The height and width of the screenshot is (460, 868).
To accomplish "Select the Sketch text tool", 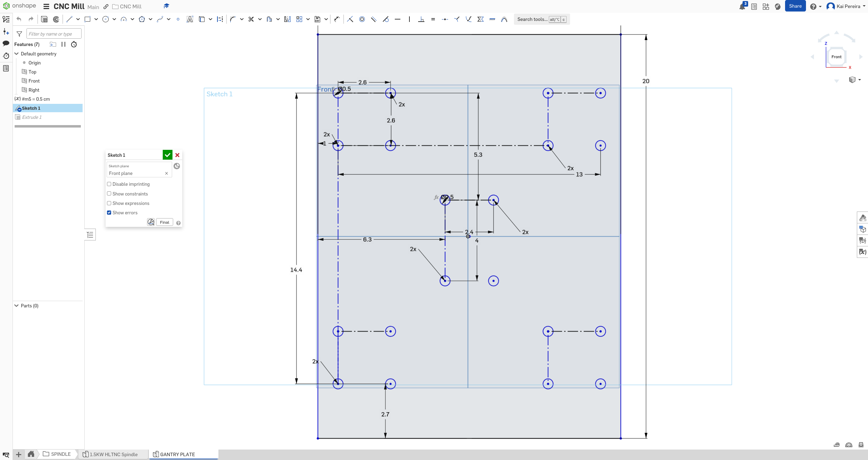I will (190, 19).
